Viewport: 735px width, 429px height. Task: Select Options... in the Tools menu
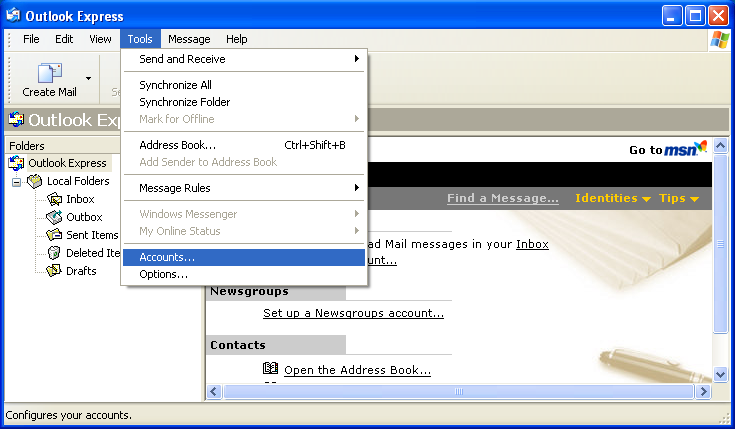pos(244,274)
